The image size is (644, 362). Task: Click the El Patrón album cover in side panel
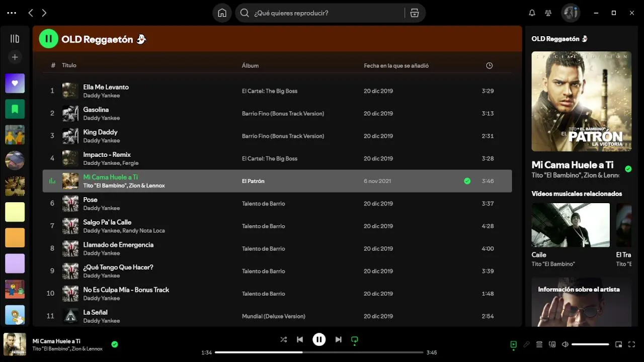[582, 102]
